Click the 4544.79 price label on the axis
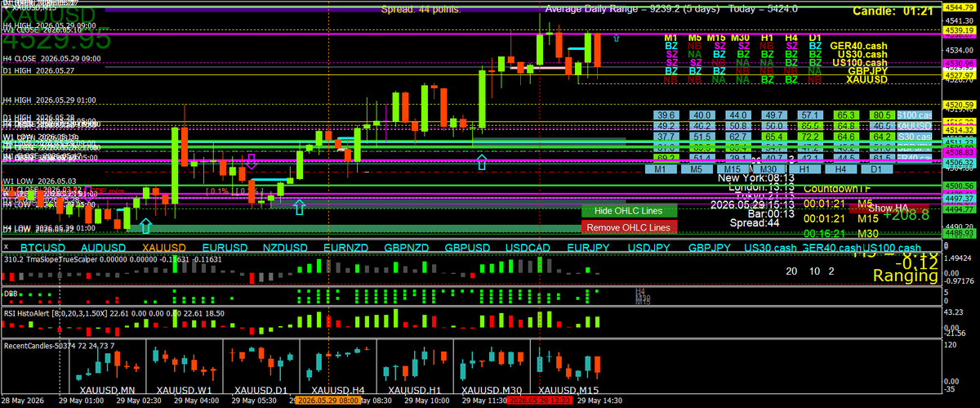Screen dimensions: 980x408 click(x=960, y=7)
